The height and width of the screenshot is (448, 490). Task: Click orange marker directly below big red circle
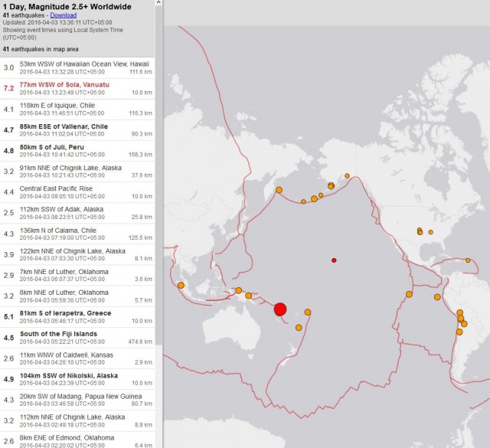[299, 327]
